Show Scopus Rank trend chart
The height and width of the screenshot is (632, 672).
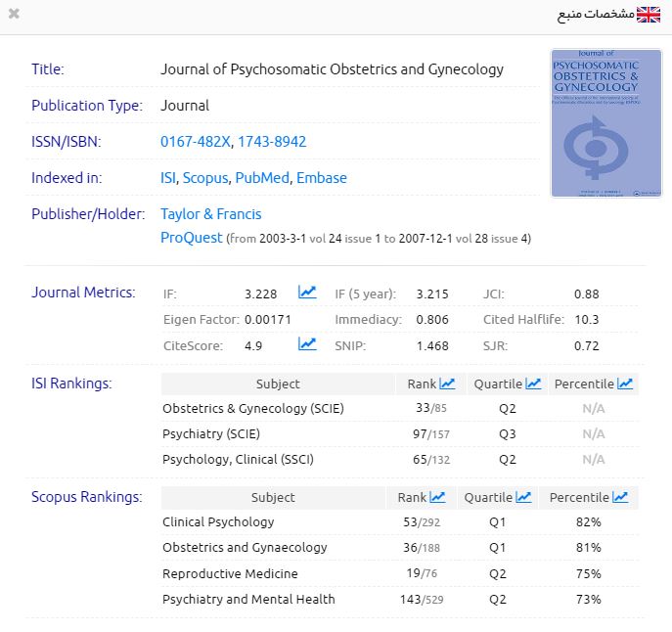pos(437,497)
